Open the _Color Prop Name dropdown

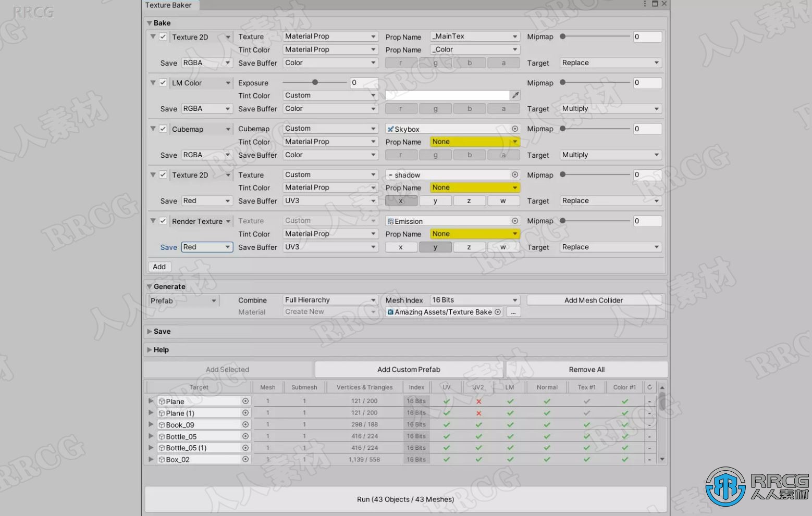pos(475,49)
